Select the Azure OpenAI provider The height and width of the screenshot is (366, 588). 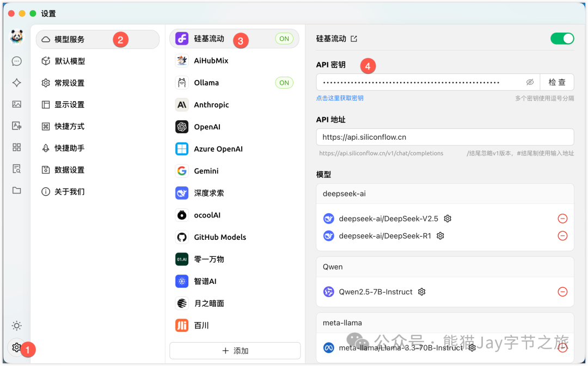click(x=234, y=148)
